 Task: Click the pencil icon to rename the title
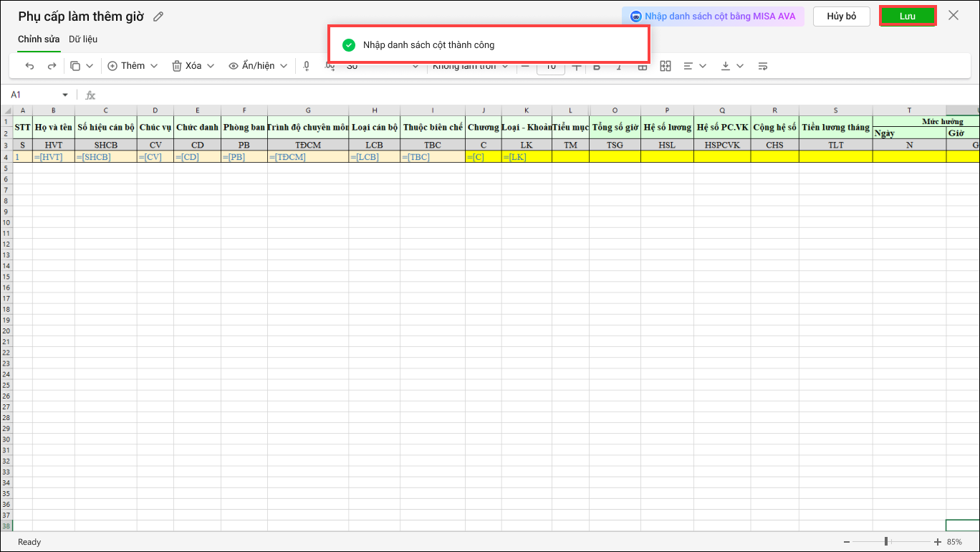158,16
